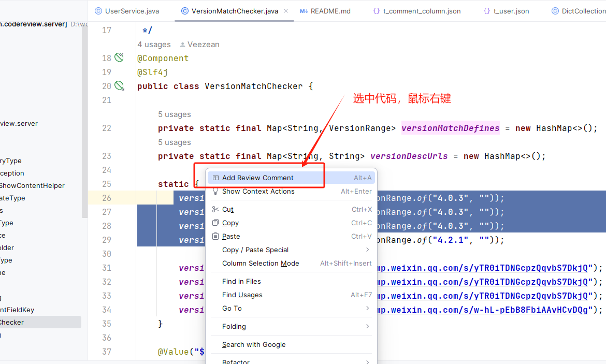The width and height of the screenshot is (606, 364).
Task: Select Show Context Actions with bulb icon
Action: point(258,192)
